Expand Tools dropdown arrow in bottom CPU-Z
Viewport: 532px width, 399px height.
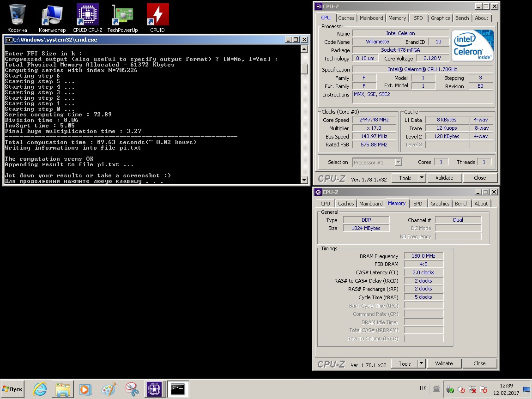[421, 363]
